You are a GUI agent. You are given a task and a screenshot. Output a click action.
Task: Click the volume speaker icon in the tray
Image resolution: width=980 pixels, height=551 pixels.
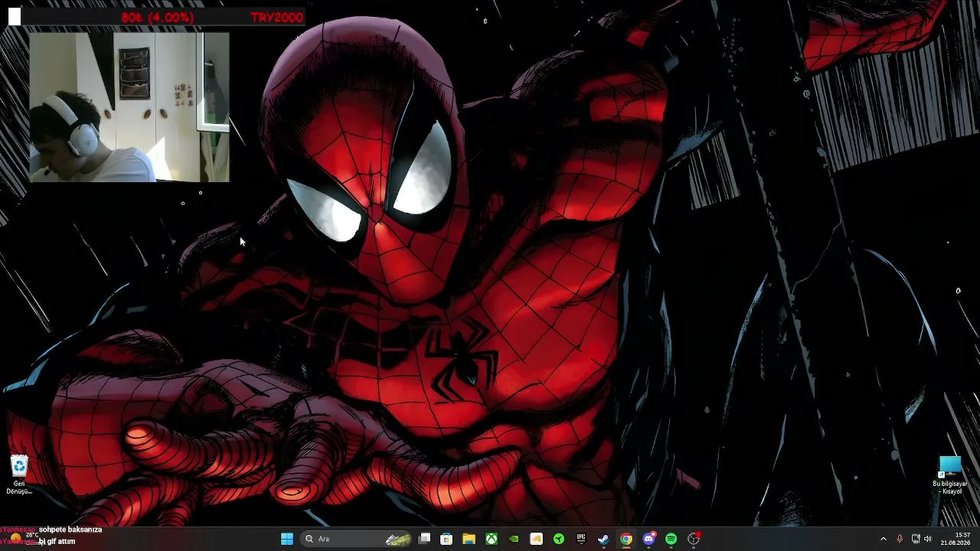tap(928, 539)
